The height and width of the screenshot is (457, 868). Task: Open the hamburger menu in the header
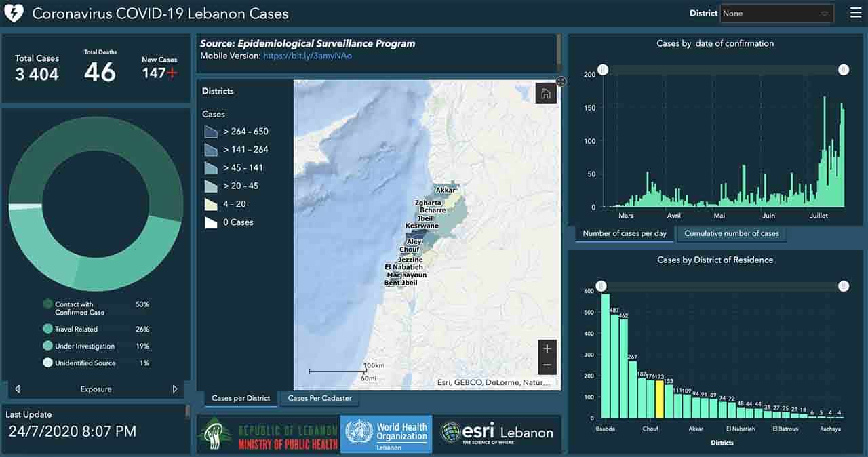(x=856, y=13)
